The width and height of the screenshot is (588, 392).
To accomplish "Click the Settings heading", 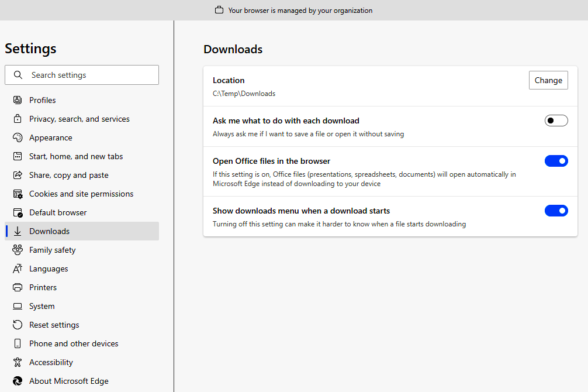I will [30, 49].
